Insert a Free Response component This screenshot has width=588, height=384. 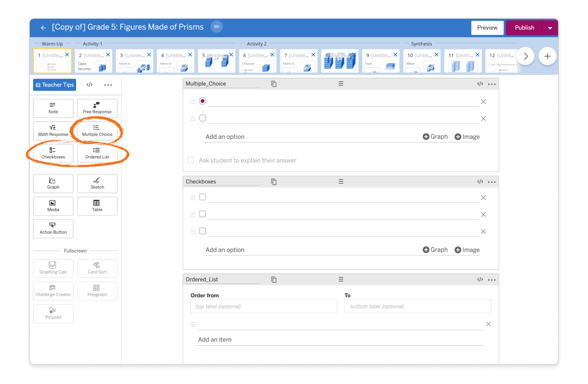pos(97,108)
